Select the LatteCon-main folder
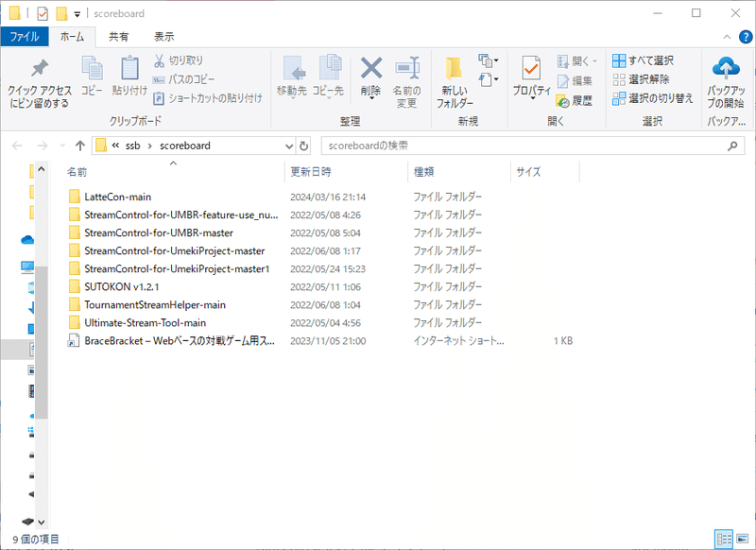 [117, 197]
